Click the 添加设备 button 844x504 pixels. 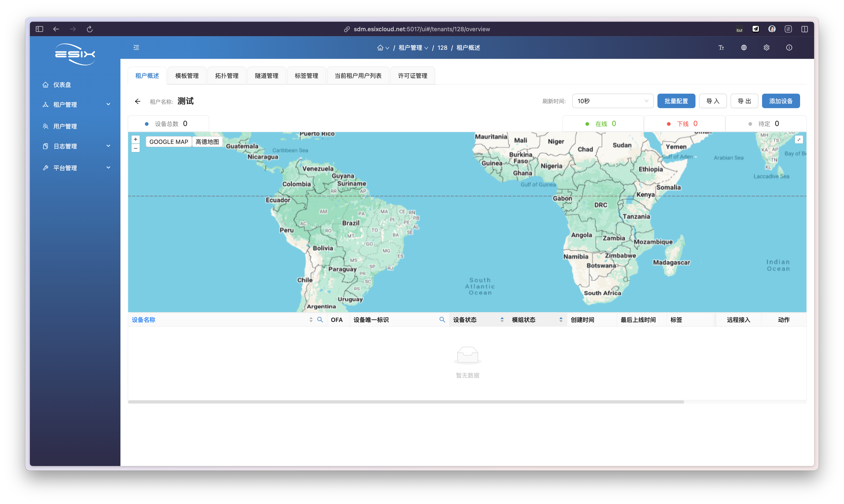click(x=780, y=101)
